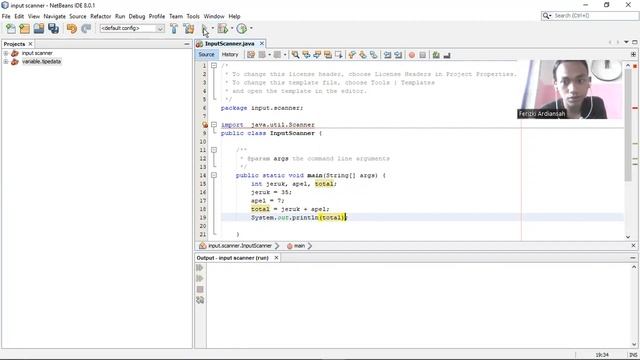
Task: Open the Window menu
Action: 214,16
